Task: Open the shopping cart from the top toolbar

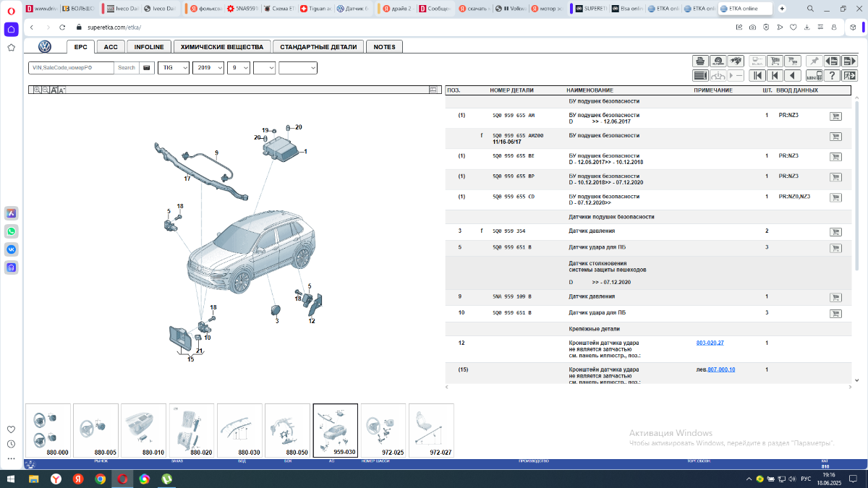Action: 775,61
